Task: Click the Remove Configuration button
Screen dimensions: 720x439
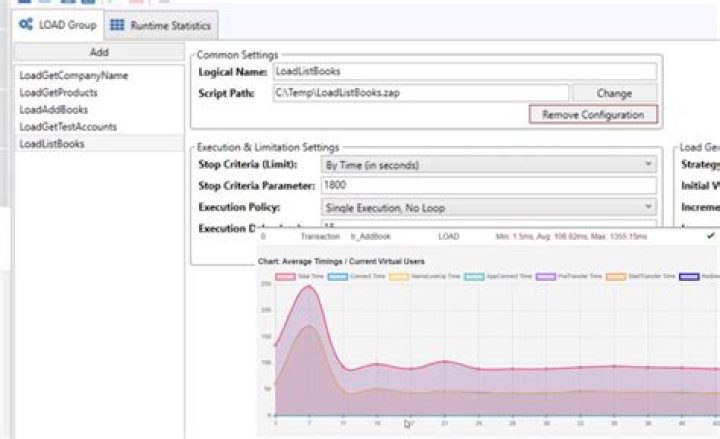Action: point(593,114)
